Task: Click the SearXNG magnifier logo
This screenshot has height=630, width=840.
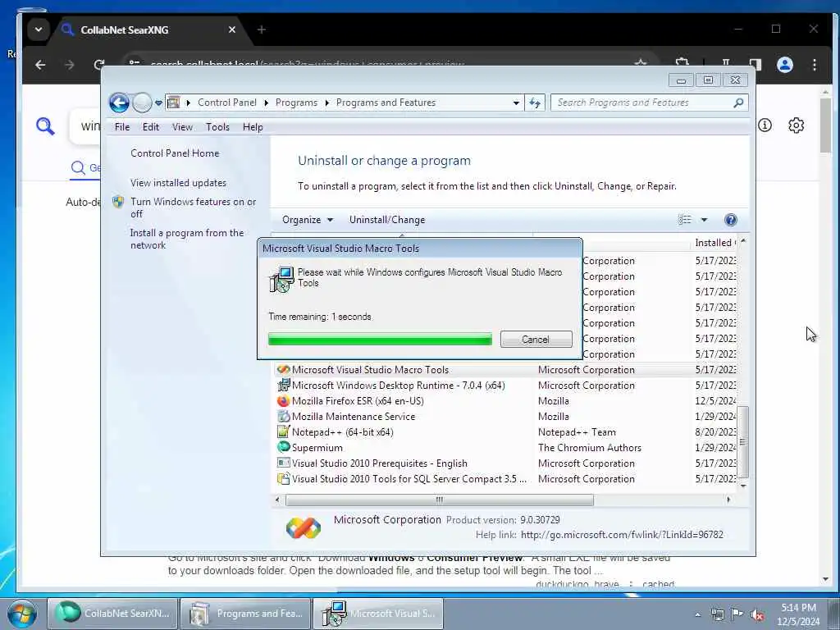Action: pyautogui.click(x=46, y=126)
